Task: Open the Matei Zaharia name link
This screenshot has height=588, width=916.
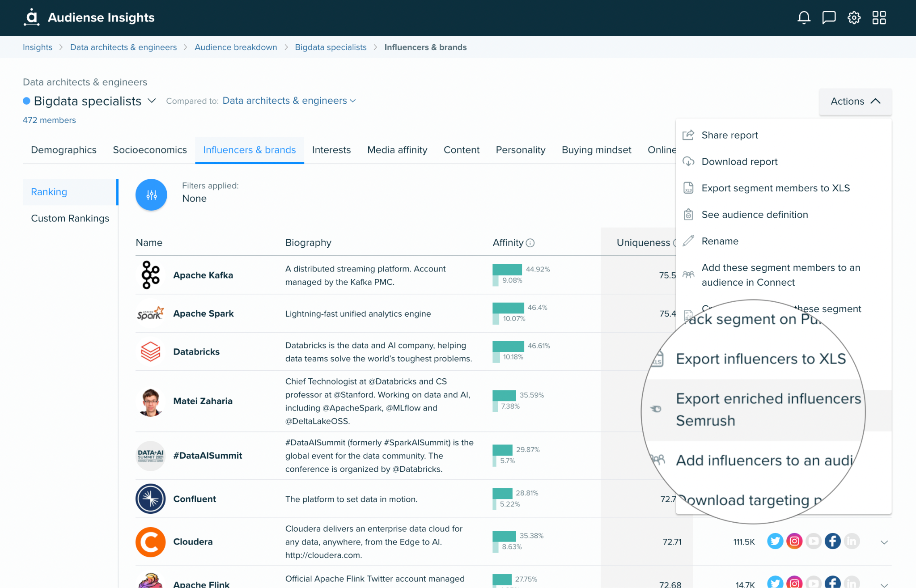Action: click(x=203, y=401)
